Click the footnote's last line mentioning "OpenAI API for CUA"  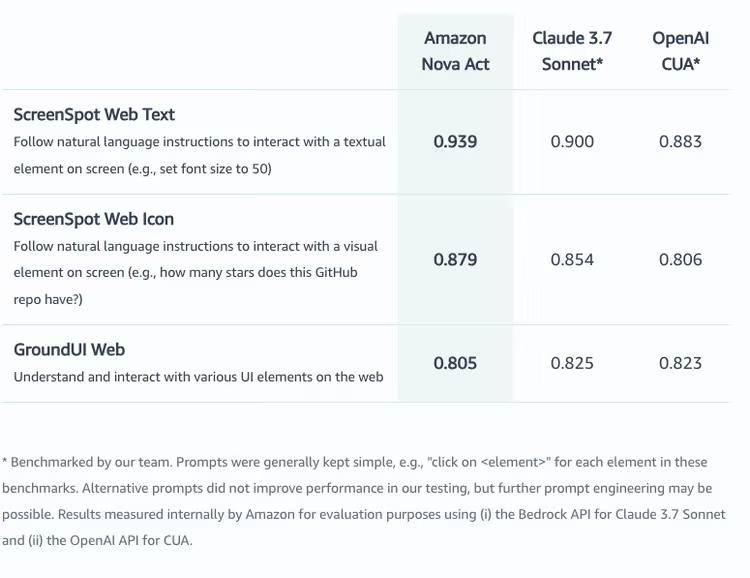pyautogui.click(x=97, y=541)
